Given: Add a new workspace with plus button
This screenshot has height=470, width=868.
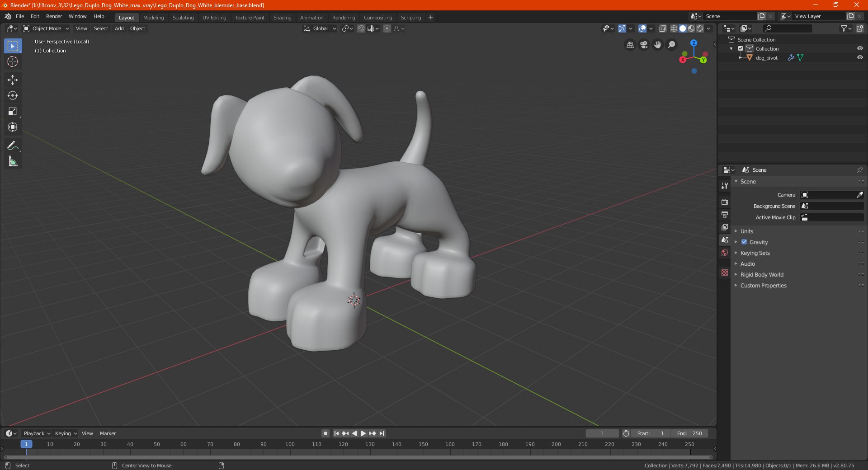Looking at the screenshot, I should (x=430, y=18).
